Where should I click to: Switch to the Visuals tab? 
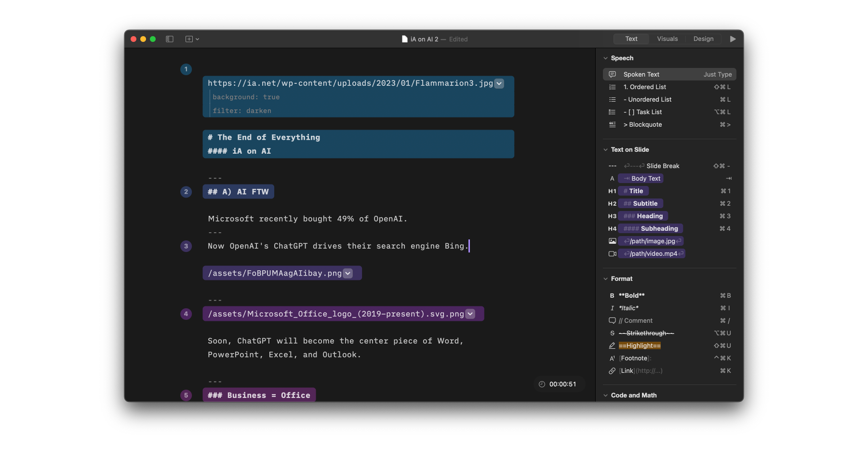pyautogui.click(x=667, y=39)
